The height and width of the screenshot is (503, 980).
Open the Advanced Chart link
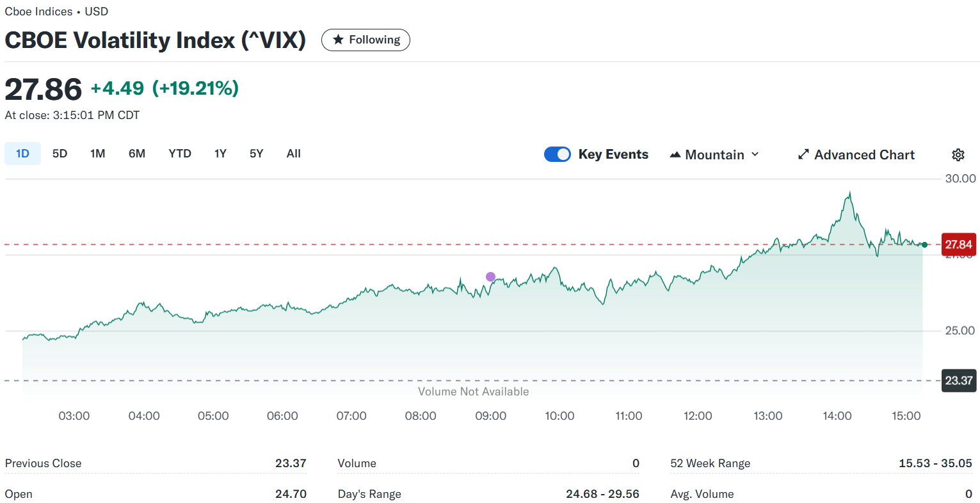(856, 155)
